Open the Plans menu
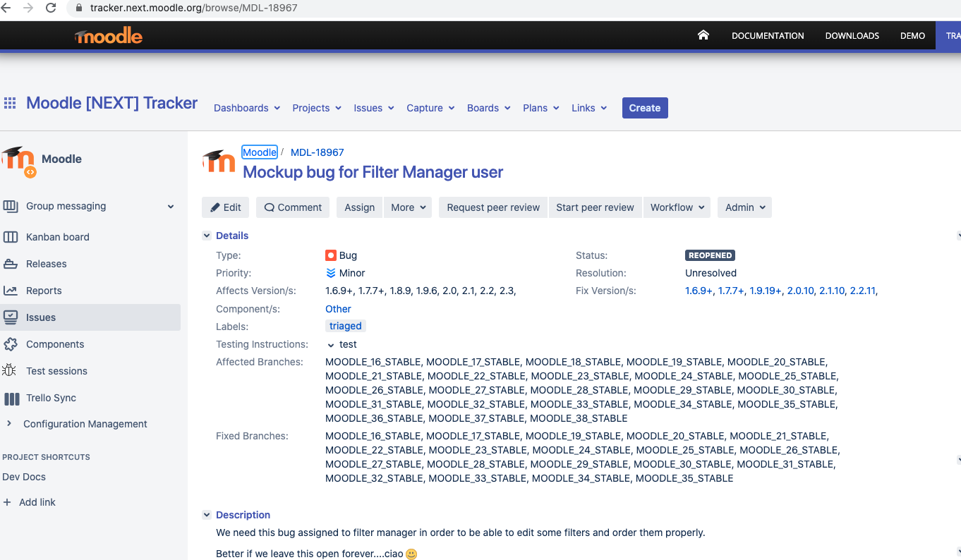Screen dimensions: 961x560 541,108
